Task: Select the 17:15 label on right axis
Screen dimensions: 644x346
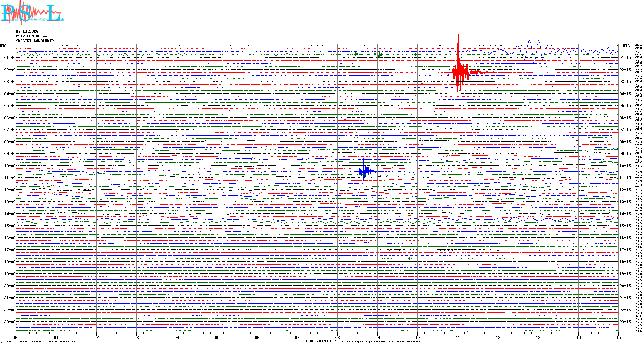Action: coord(625,250)
